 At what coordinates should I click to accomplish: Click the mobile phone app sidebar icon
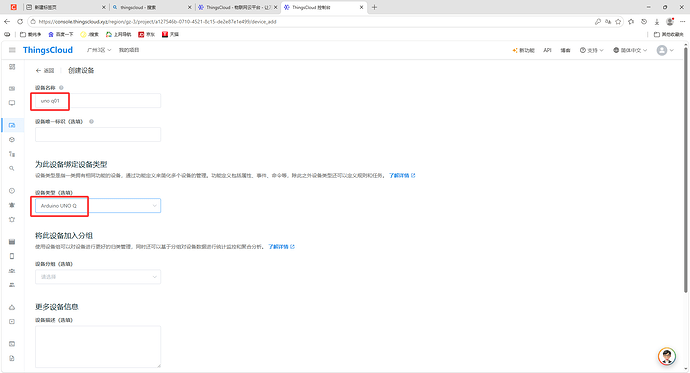point(12,256)
